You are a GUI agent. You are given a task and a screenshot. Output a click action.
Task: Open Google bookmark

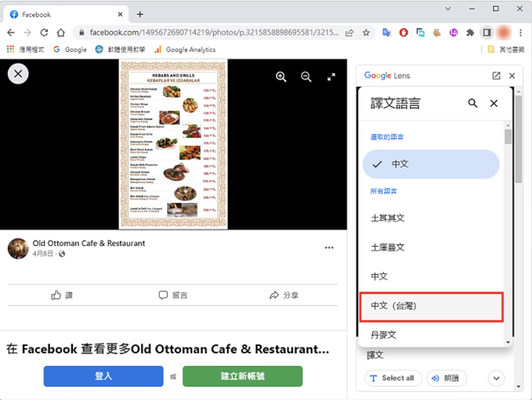pyautogui.click(x=70, y=49)
